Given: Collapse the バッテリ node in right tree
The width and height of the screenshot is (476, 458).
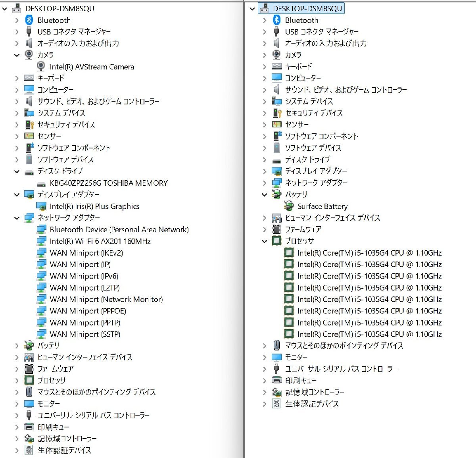Looking at the screenshot, I should 264,194.
